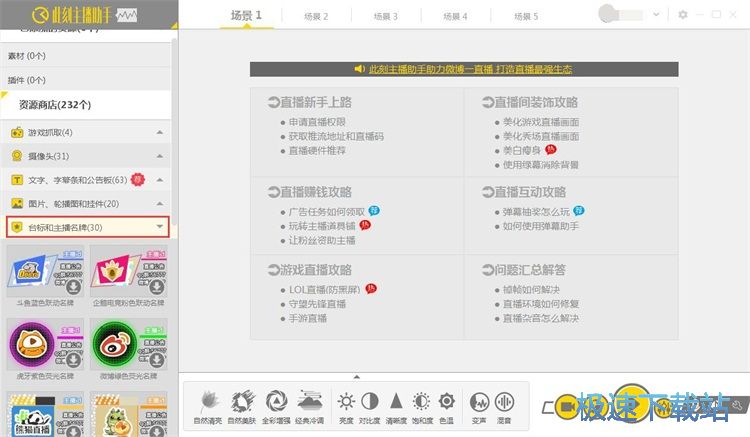Screen dimensions: 750x437
Task: Open the 获取推流地址和直播码 guide
Action: [x=336, y=137]
